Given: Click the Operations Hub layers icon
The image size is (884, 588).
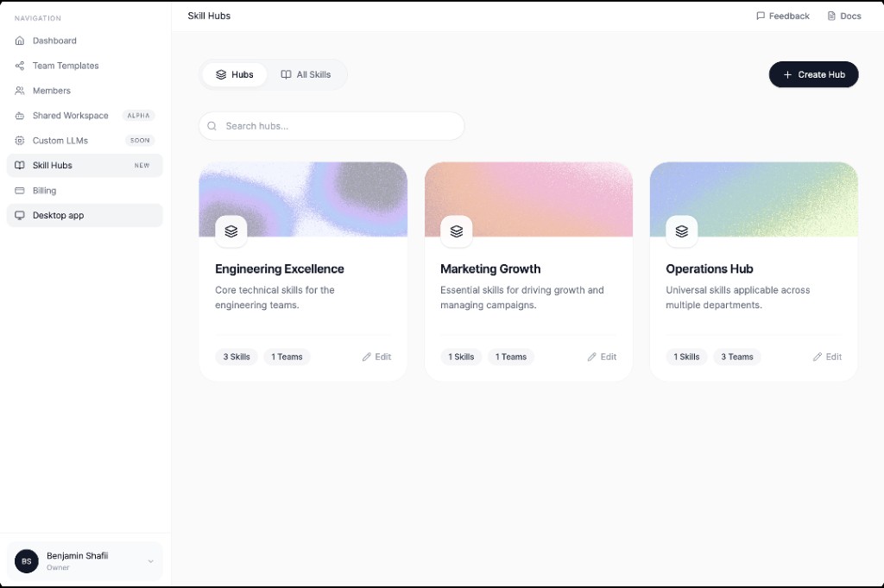Looking at the screenshot, I should pyautogui.click(x=682, y=231).
